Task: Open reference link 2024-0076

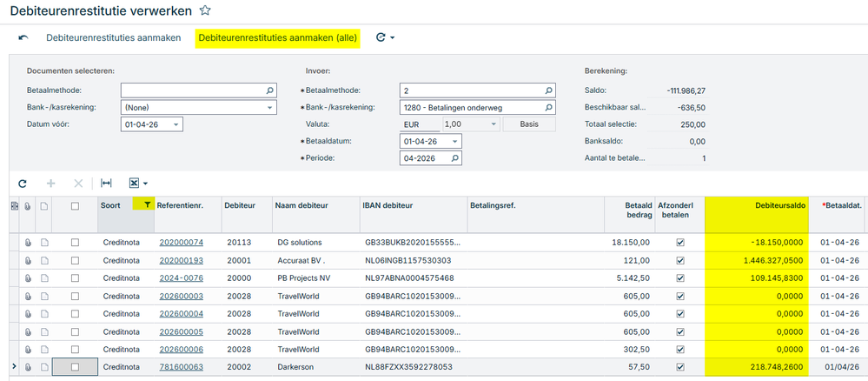Action: tap(181, 277)
